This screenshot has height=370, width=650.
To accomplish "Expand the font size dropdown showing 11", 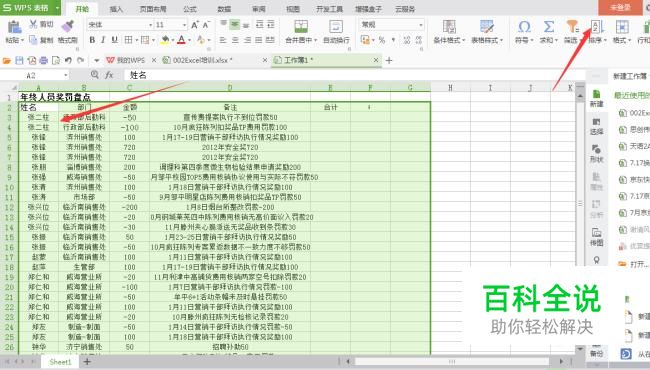I will [171, 25].
